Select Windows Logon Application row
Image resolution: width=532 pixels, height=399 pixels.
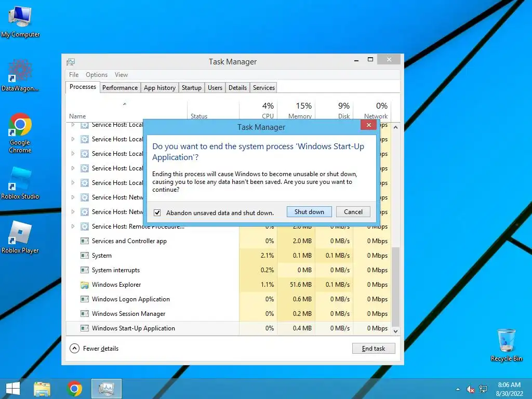[229, 299]
